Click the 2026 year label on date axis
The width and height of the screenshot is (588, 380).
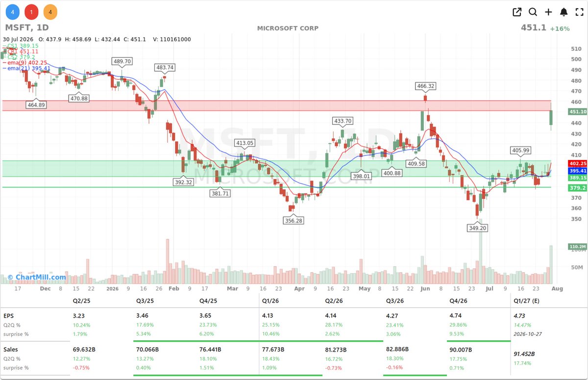tap(113, 289)
